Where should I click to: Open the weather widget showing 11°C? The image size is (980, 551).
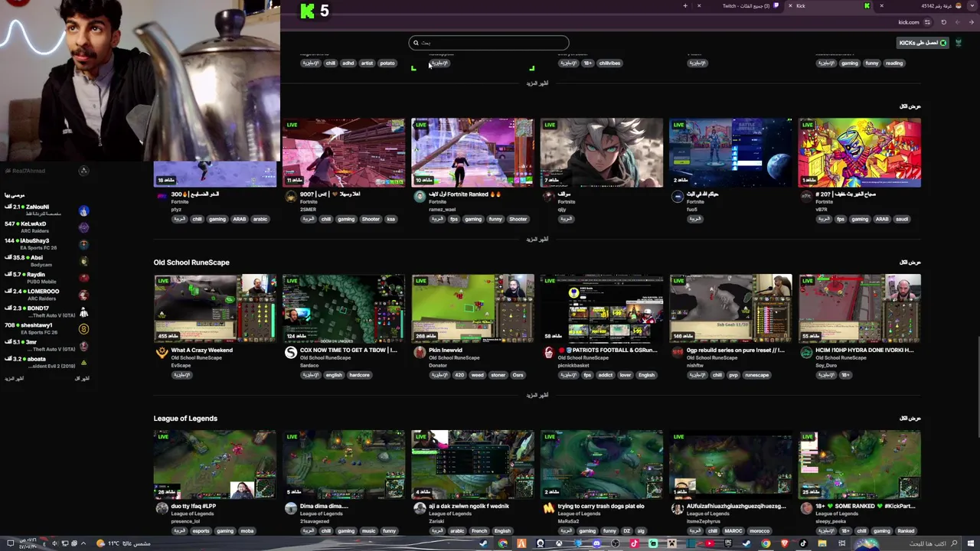[123, 543]
